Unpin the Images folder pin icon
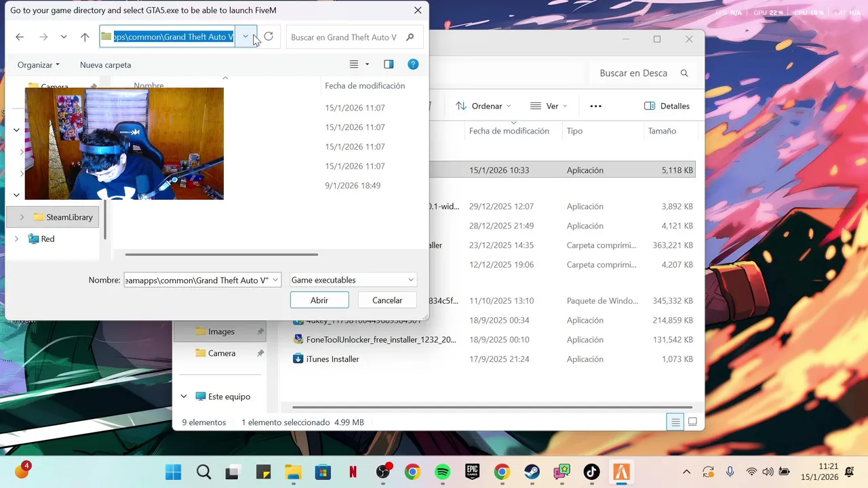868x488 pixels. point(260,331)
